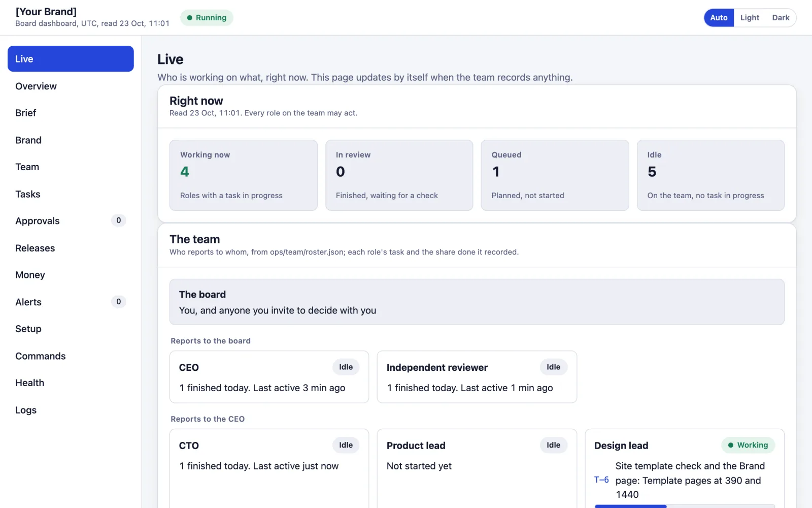Click 'The team' section heading
The image size is (812, 508).
(x=195, y=239)
